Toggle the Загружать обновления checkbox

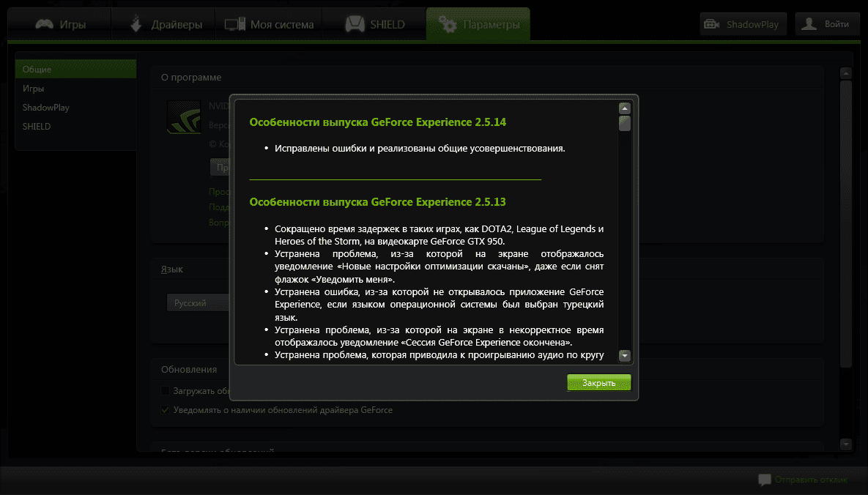coord(165,391)
